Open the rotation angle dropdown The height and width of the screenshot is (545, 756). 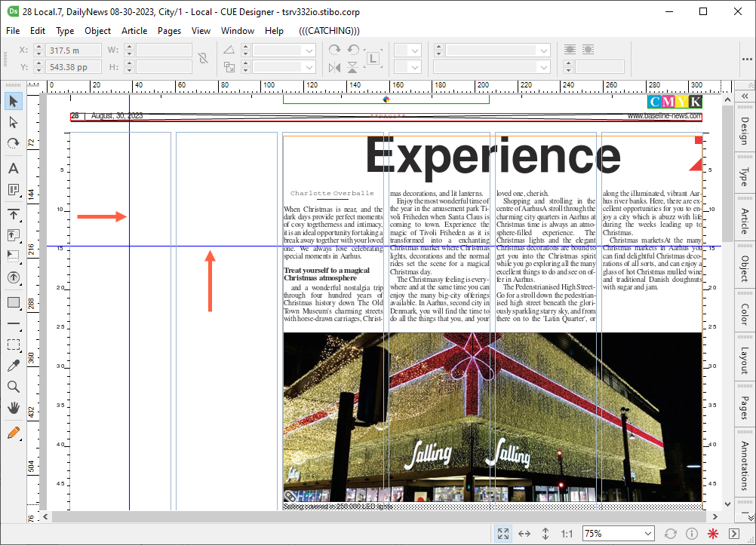tap(309, 51)
